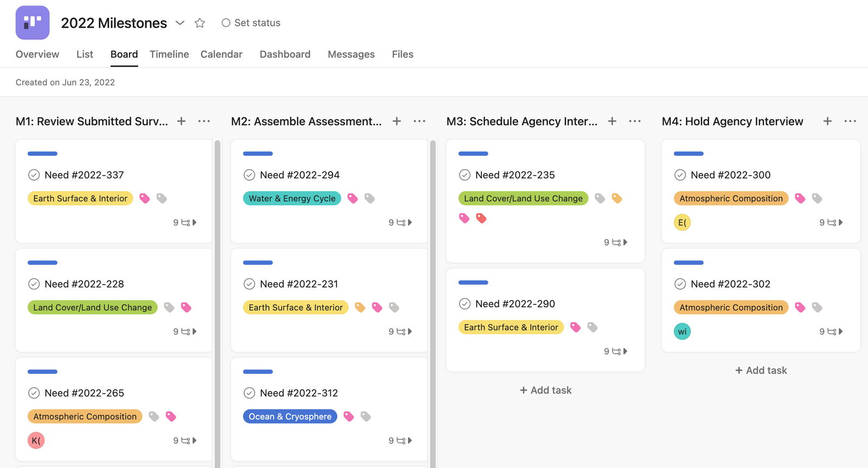
Task: Click Set status button
Action: [251, 23]
